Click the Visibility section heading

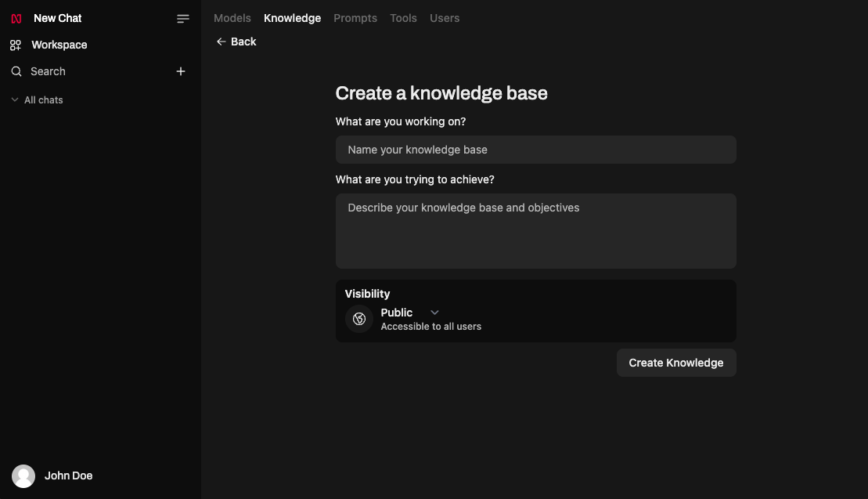(x=367, y=294)
